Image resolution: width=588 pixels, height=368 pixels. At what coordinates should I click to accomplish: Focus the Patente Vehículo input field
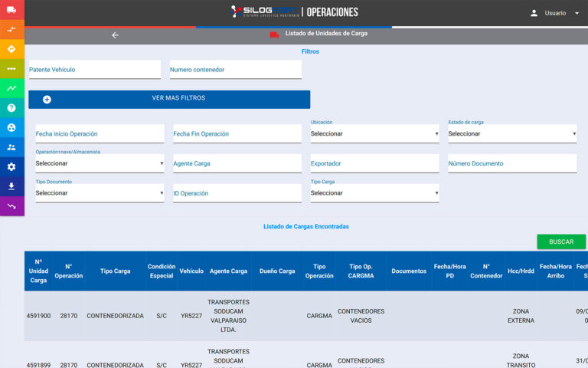[95, 70]
